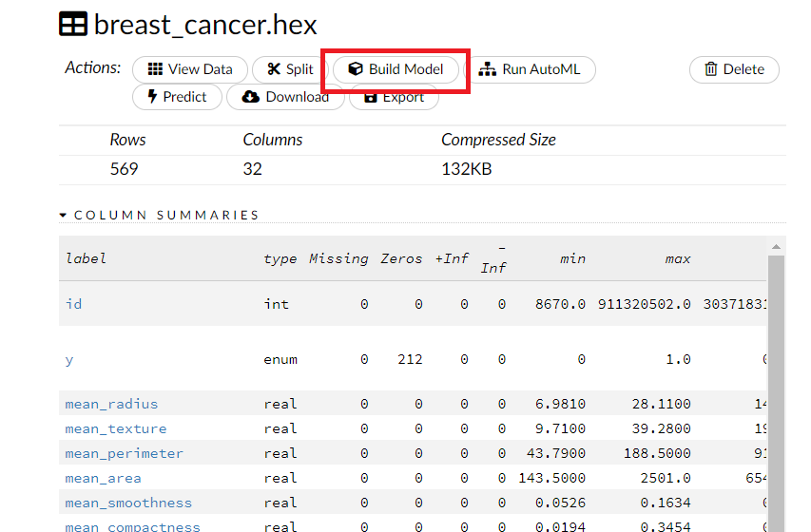Click the View Data button
The image size is (811, 532).
pyautogui.click(x=189, y=69)
